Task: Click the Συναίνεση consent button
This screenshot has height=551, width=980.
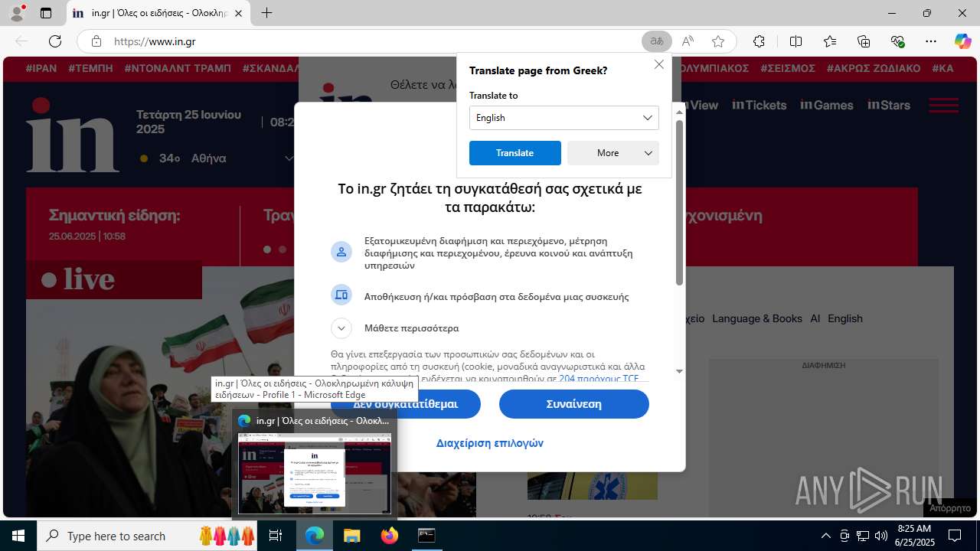Action: click(573, 404)
